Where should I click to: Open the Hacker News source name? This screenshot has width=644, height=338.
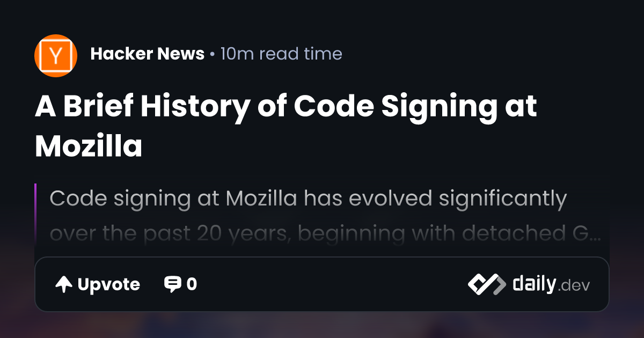pos(148,54)
